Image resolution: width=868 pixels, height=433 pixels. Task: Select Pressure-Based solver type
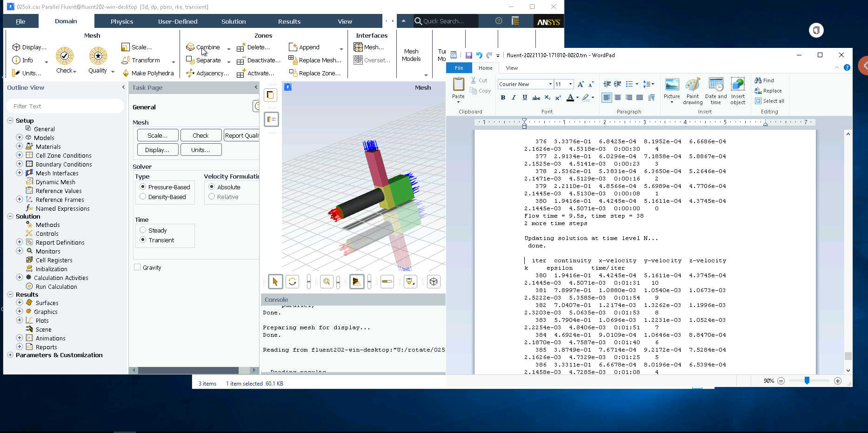click(x=143, y=187)
